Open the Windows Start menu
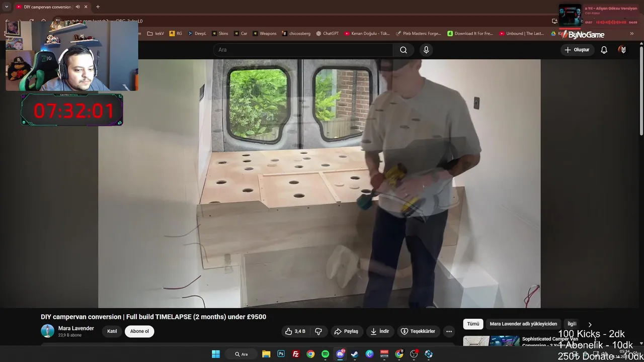Screen dimensions: 644x362 [x=216, y=354]
